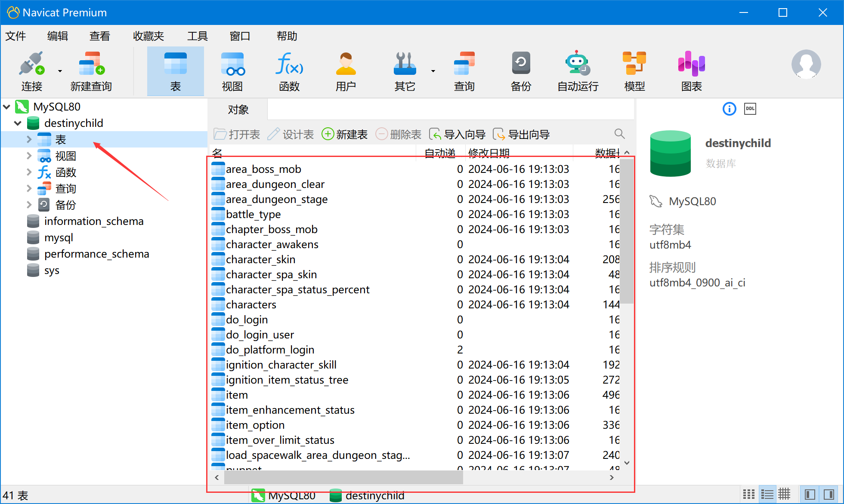The height and width of the screenshot is (504, 844).
Task: Click the Import Wizard button
Action: (x=458, y=135)
